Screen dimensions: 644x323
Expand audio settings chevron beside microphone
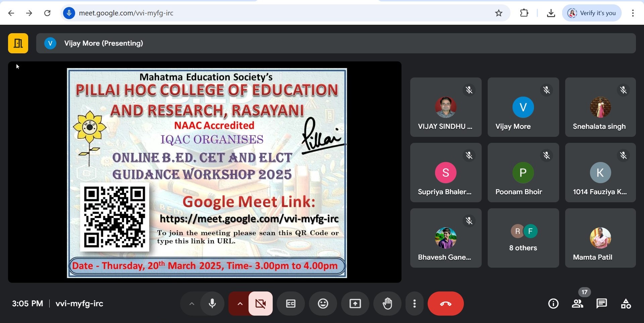(192, 304)
